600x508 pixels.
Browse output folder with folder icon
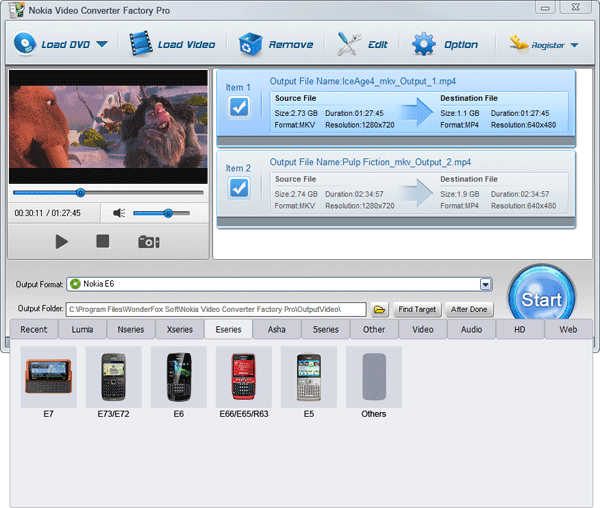(380, 309)
